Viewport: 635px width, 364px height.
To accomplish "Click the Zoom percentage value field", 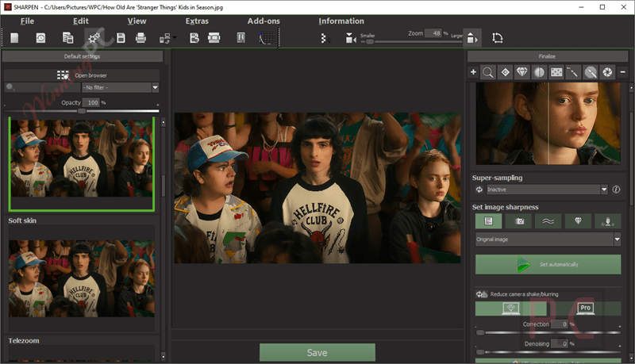I will tap(433, 33).
